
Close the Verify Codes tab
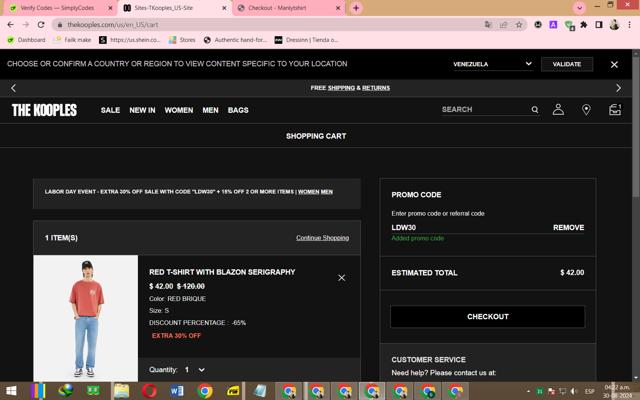click(x=110, y=8)
